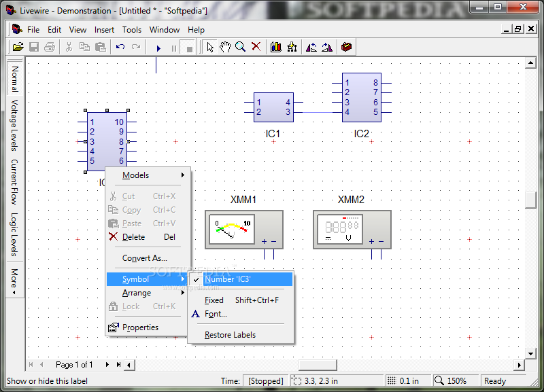Viewport: 544px width, 392px height.
Task: Open Properties from the context menu
Action: 148,327
